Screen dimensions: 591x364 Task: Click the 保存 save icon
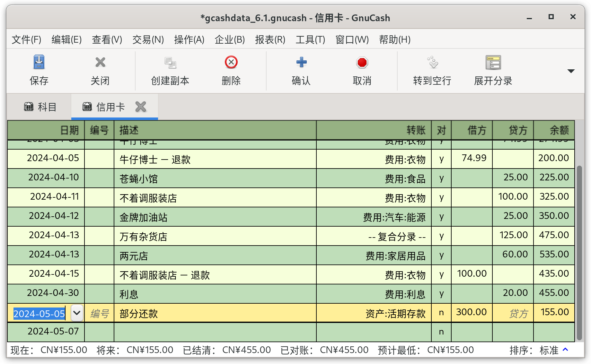click(39, 62)
